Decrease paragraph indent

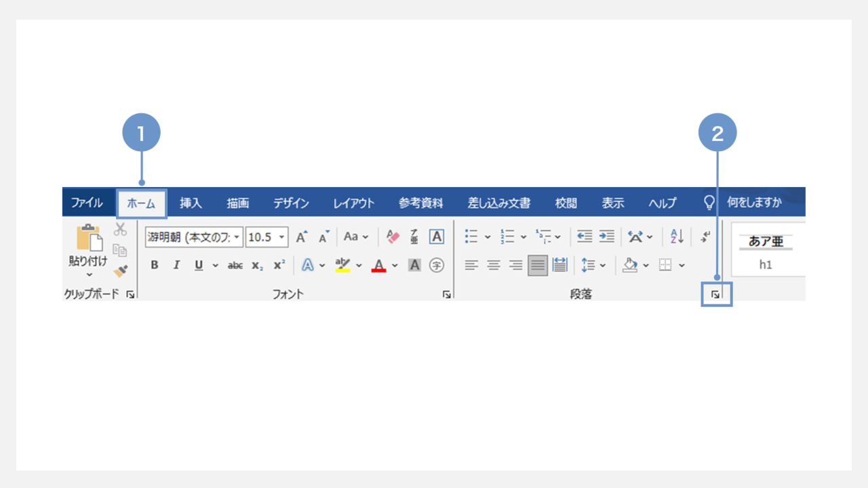pyautogui.click(x=585, y=237)
